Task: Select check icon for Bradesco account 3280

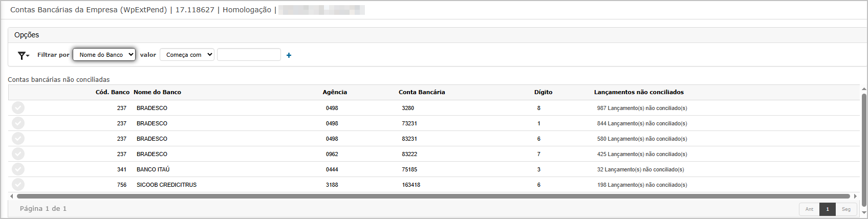Action: click(x=18, y=108)
